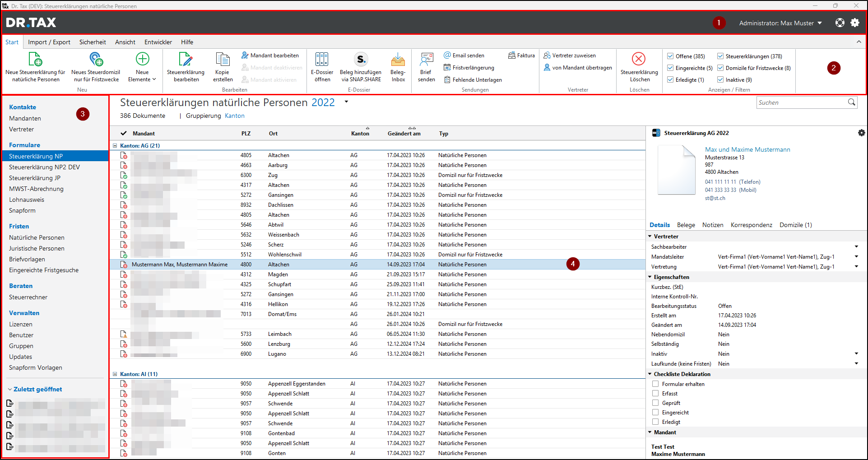Collapse the ribbon with the chevron

click(x=859, y=42)
